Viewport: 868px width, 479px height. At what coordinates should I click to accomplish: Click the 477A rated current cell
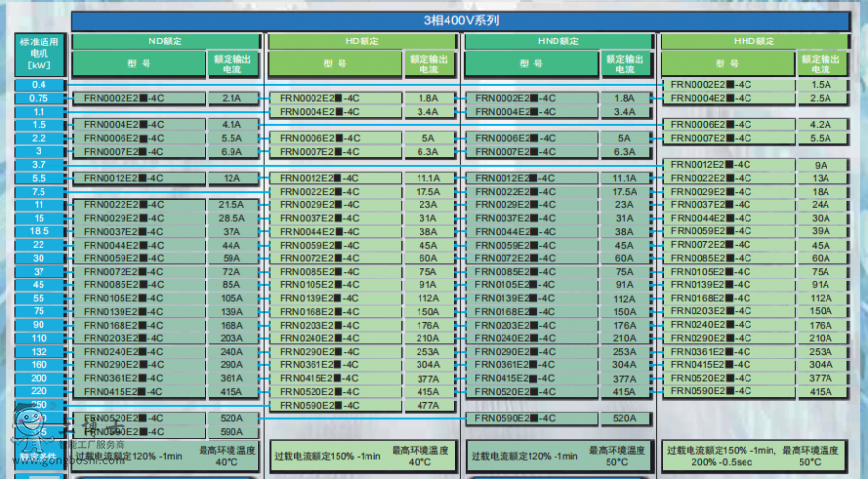pos(427,406)
